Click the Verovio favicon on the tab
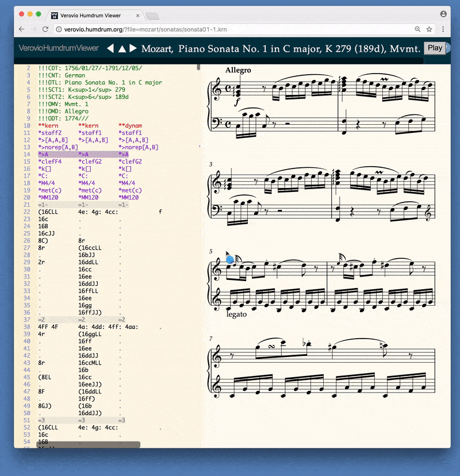460x476 pixels. click(x=55, y=16)
